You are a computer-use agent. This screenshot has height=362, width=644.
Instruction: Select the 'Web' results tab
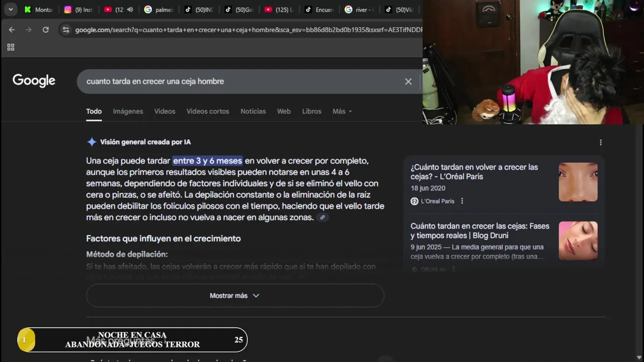click(x=284, y=111)
